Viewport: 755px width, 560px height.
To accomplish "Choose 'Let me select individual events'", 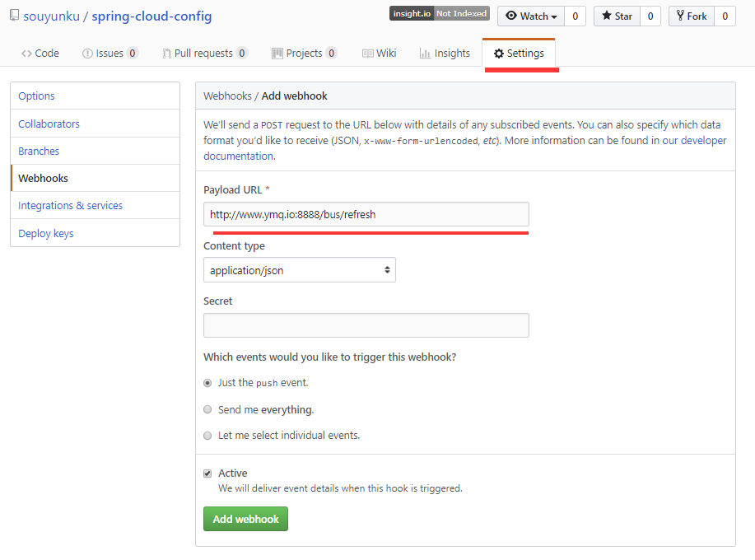I will 207,436.
